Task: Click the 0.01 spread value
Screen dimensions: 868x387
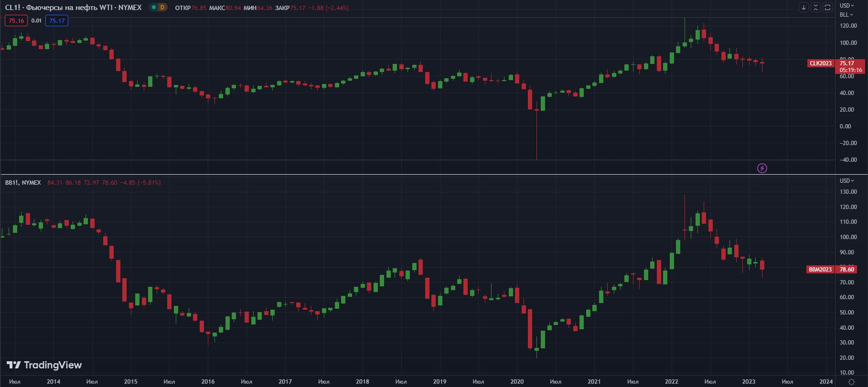Action: coord(37,21)
